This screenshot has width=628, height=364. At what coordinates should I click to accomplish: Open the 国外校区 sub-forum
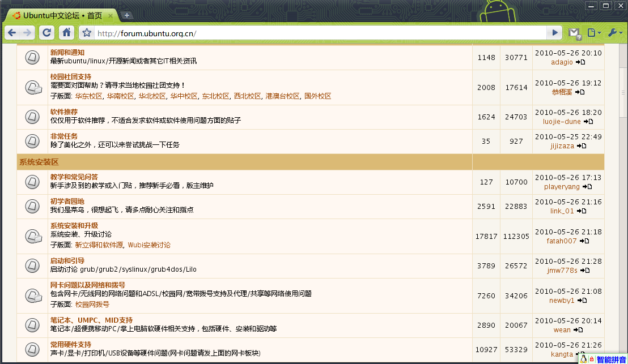(x=317, y=96)
